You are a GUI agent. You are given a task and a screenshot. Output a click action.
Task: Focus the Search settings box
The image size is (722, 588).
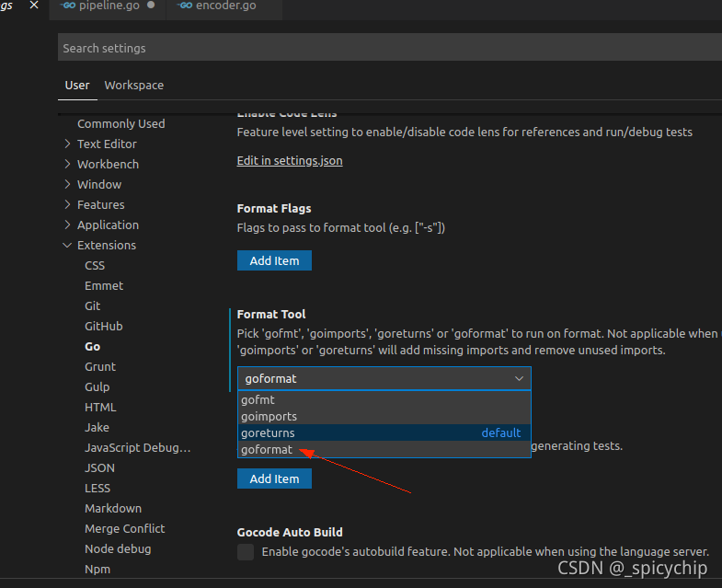tap(390, 47)
